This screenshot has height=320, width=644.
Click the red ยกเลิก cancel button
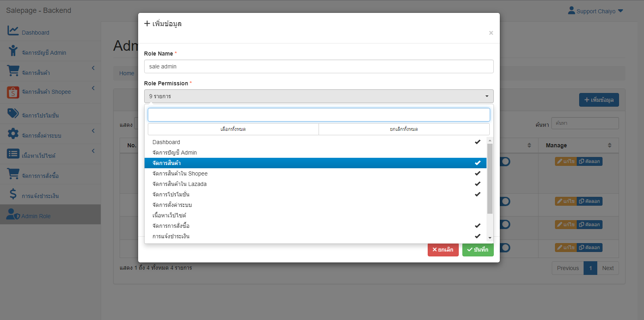[x=443, y=250]
